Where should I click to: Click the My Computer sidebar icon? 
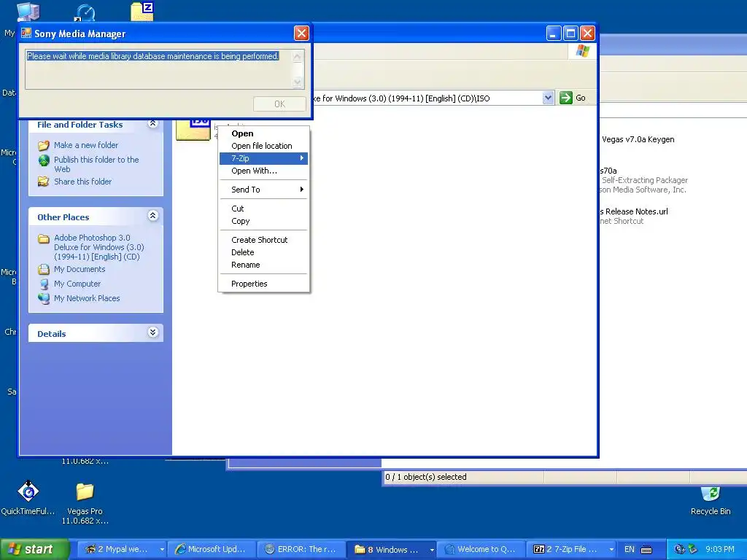pos(43,284)
